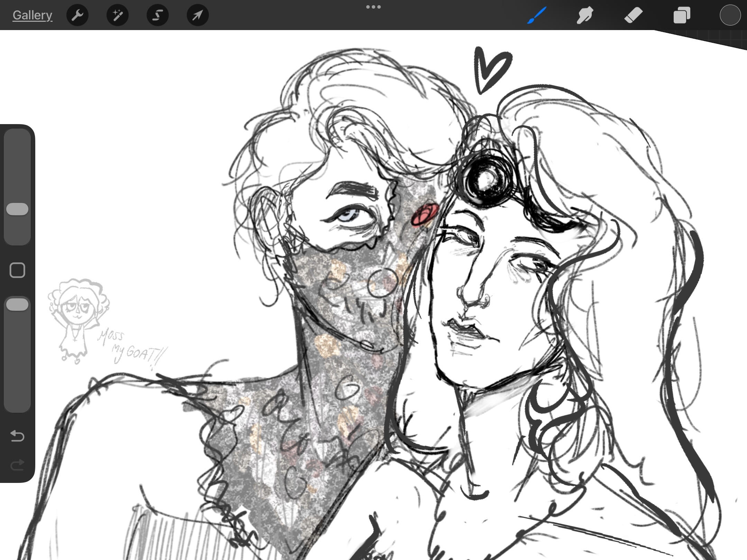747x560 pixels.
Task: Select the Smudge finger tool
Action: [x=585, y=15]
